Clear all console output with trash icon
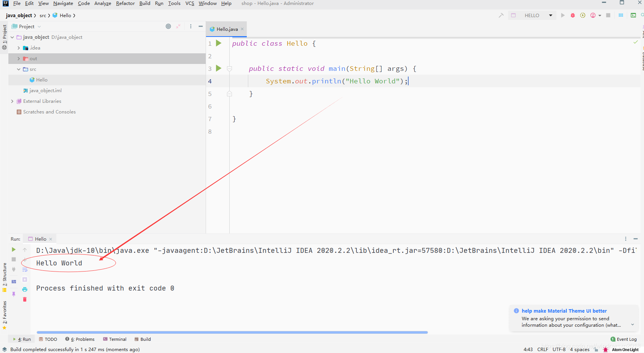The image size is (644, 353). (25, 299)
